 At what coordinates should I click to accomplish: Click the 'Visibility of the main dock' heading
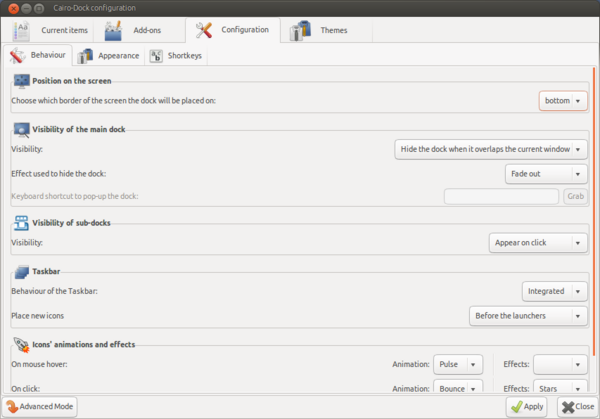point(78,129)
